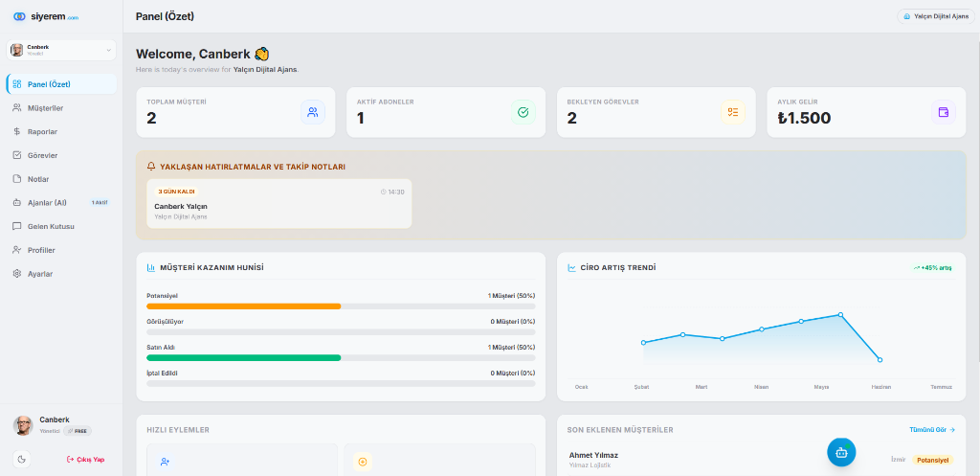Image resolution: width=980 pixels, height=476 pixels.
Task: Click the 1 Aktif badge
Action: 100,203
